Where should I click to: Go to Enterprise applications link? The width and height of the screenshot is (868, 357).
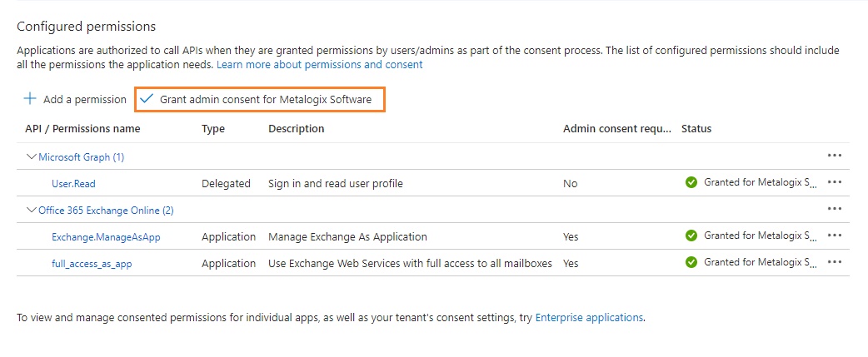pyautogui.click(x=589, y=317)
